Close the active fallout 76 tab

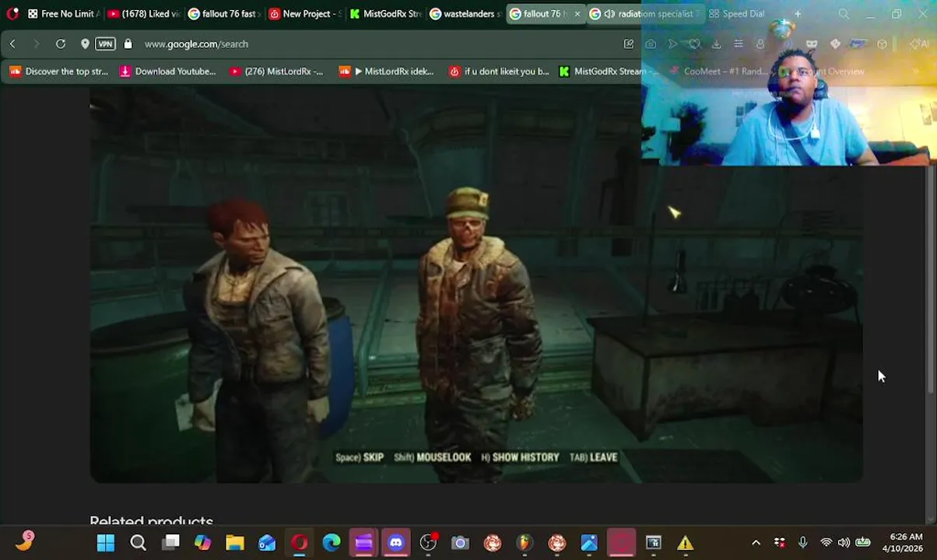577,14
